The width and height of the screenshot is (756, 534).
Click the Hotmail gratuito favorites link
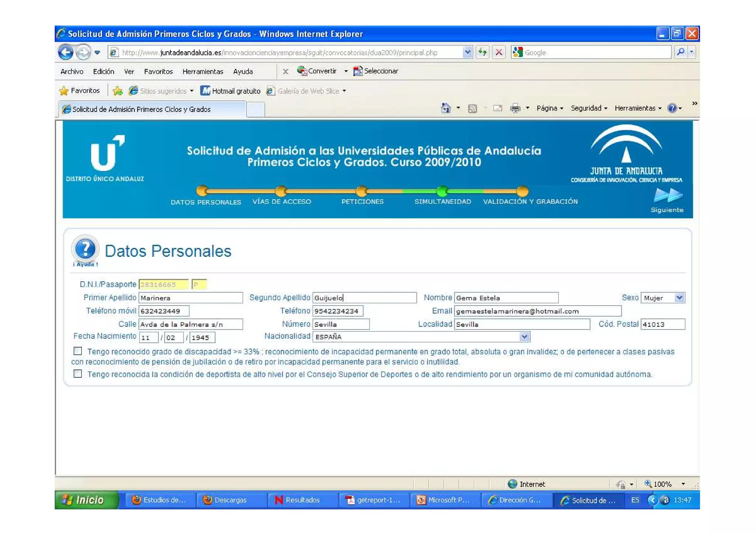point(230,91)
